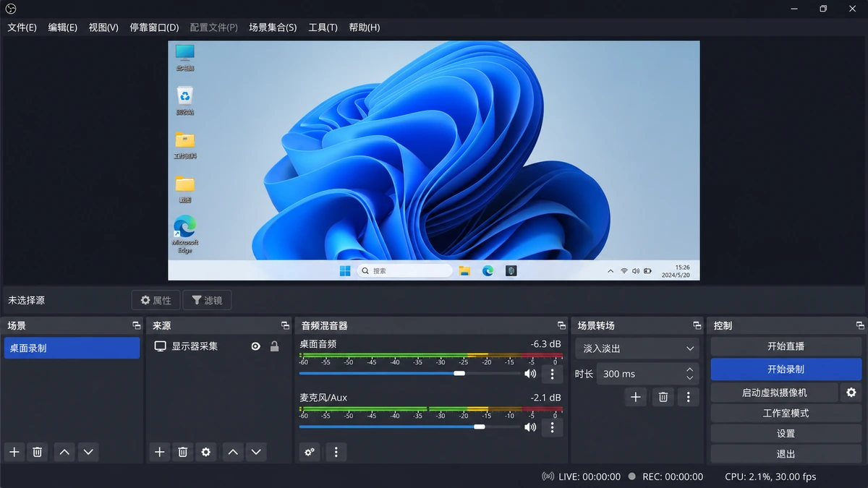Click 开始录制 to start recording
868x488 pixels.
(786, 369)
